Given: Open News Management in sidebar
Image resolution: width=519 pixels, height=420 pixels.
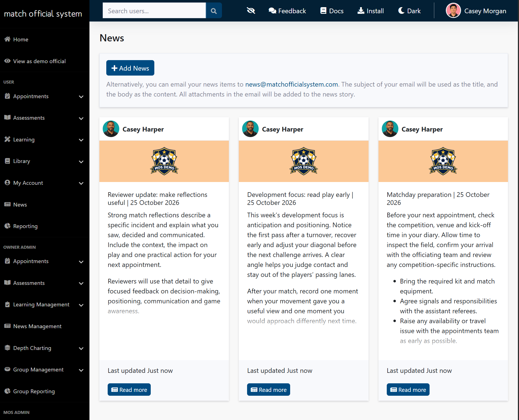Looking at the screenshot, I should [x=44, y=326].
